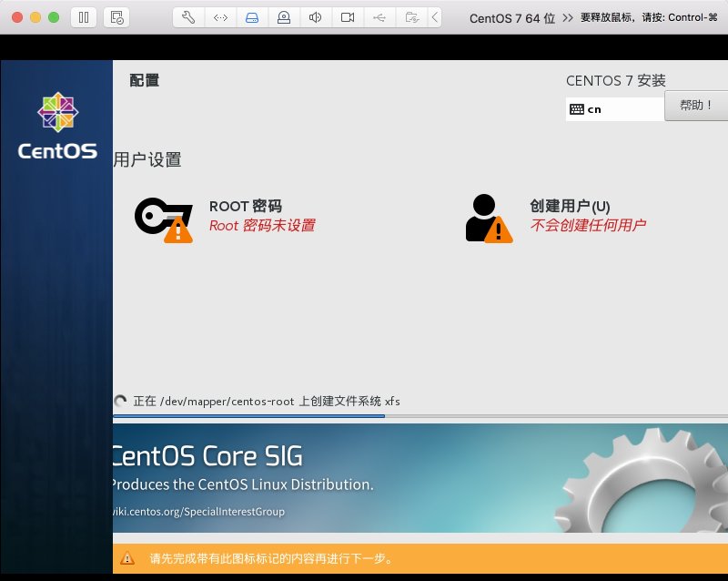The image size is (728, 581).
Task: Open the hard disk icon
Action: pos(252,17)
